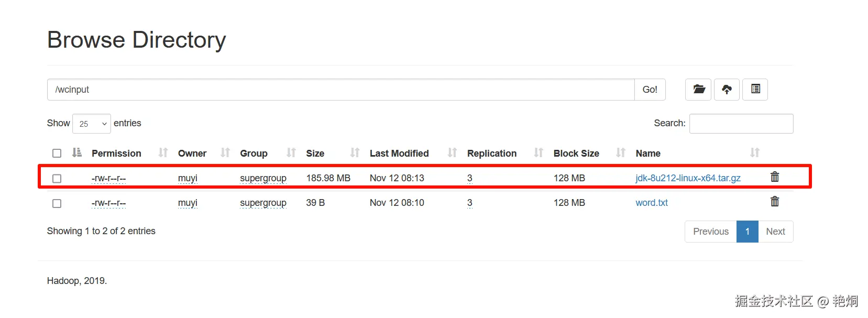Open the word.txt file link

coord(652,203)
